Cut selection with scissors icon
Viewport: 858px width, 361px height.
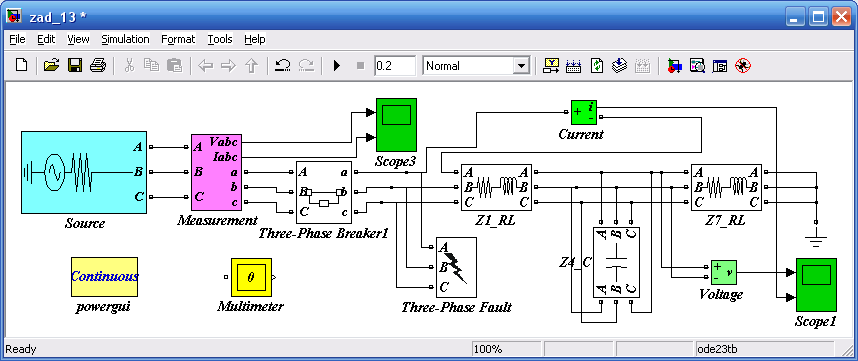tap(129, 66)
